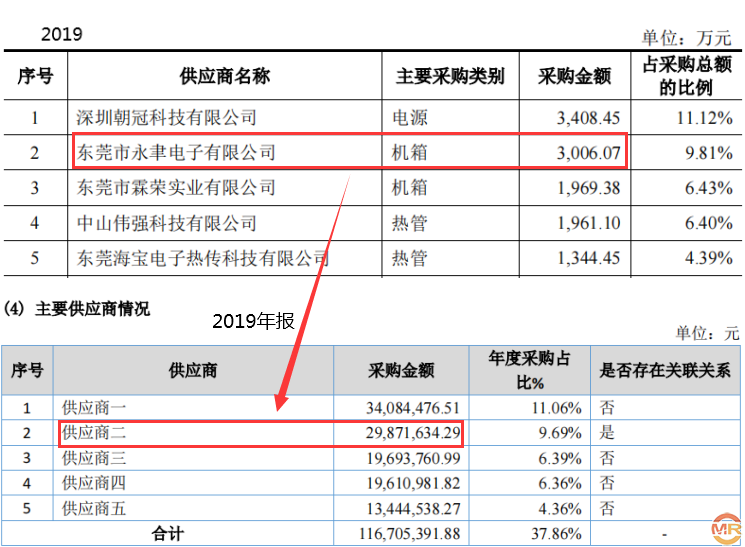Select the percentage 6.36%
This screenshot has width=745, height=547.
[x=560, y=483]
